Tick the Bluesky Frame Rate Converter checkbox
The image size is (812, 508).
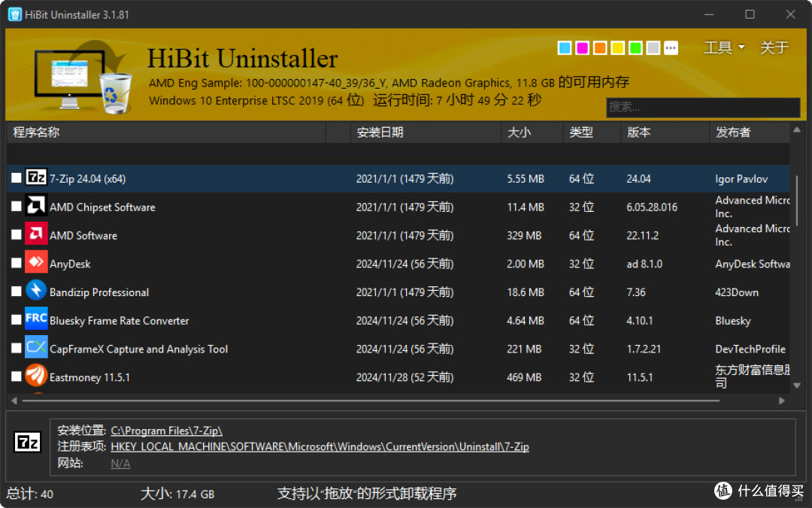click(x=16, y=320)
